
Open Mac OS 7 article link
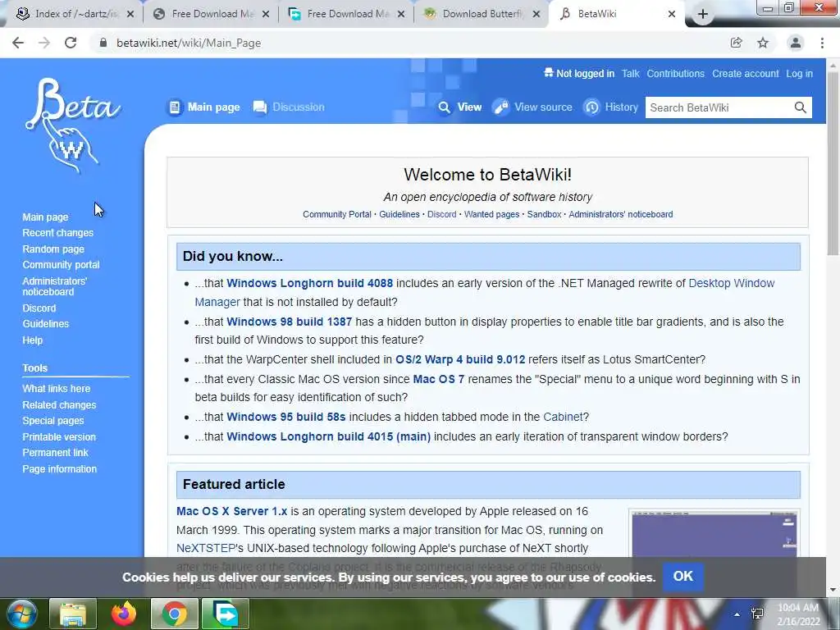click(x=439, y=379)
